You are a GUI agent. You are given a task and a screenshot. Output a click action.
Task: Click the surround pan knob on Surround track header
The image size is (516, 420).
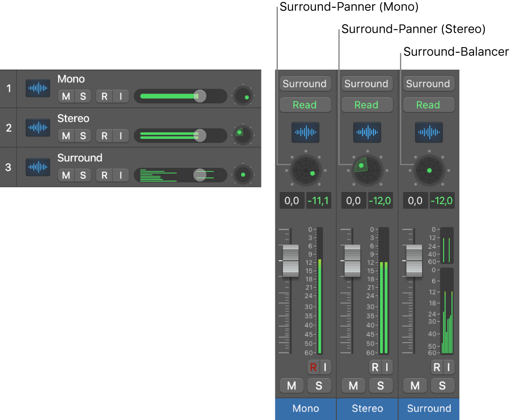point(243,175)
